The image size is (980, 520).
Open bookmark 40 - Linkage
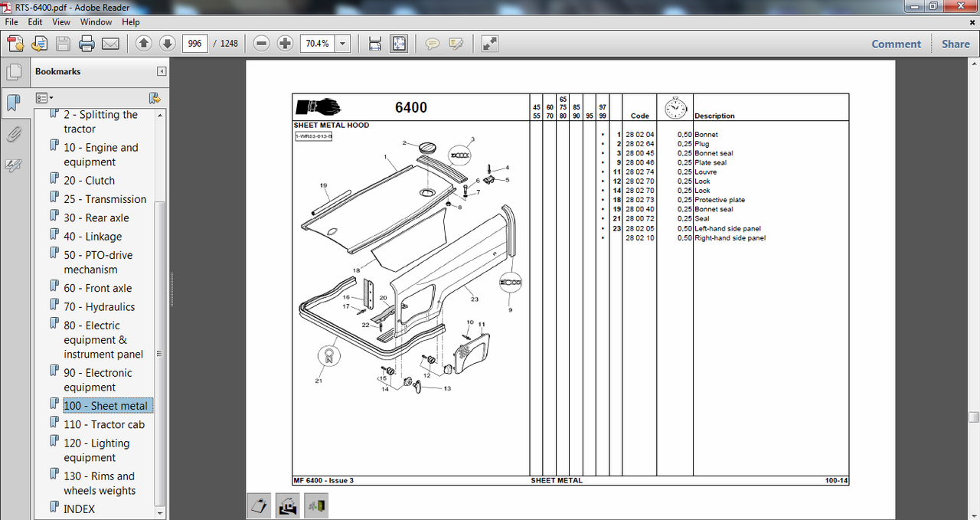(93, 237)
